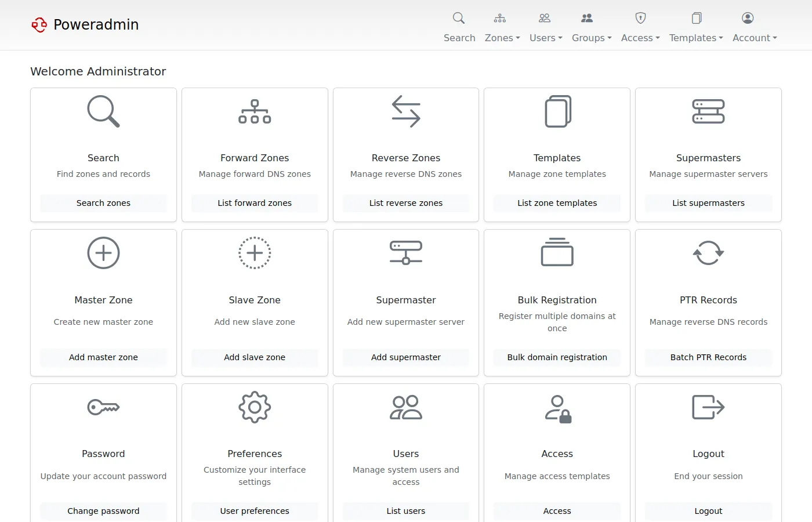Click the Preferences gear icon
The width and height of the screenshot is (812, 522).
[x=255, y=407]
